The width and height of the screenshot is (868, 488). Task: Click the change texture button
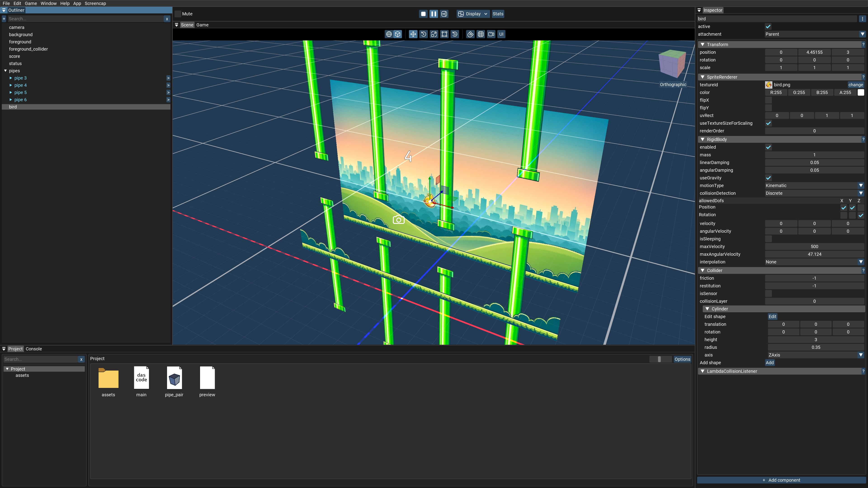pyautogui.click(x=855, y=85)
